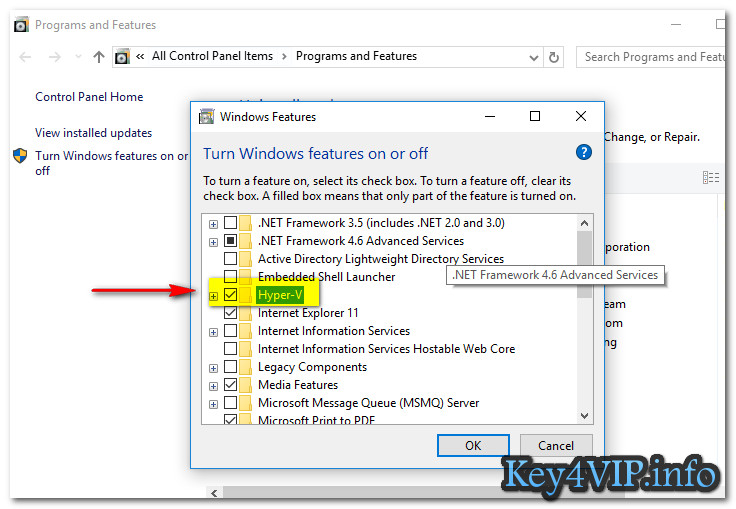Click the Refresh button next to address bar

[554, 57]
